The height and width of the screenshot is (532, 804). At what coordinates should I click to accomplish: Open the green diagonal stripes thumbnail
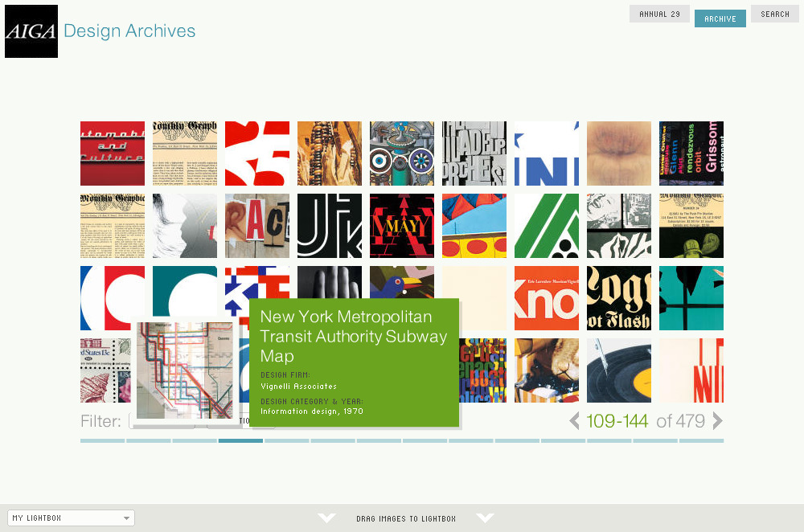tap(547, 226)
